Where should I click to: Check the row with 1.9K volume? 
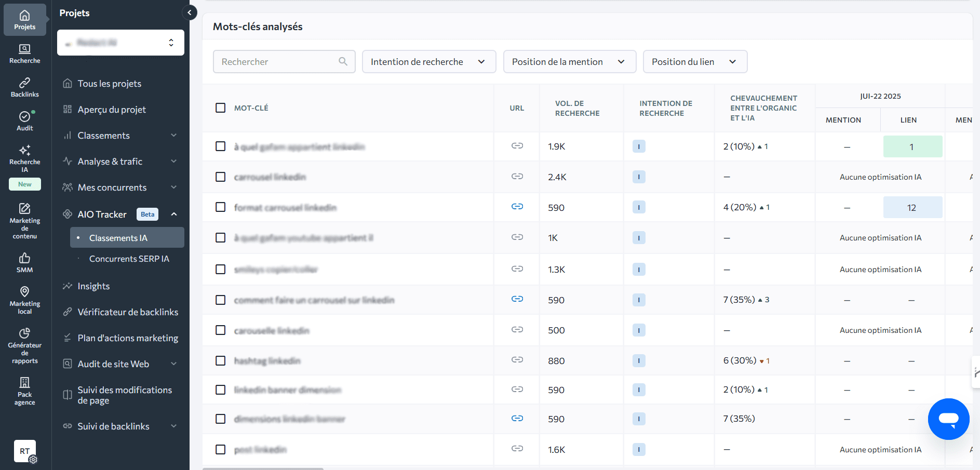tap(220, 146)
